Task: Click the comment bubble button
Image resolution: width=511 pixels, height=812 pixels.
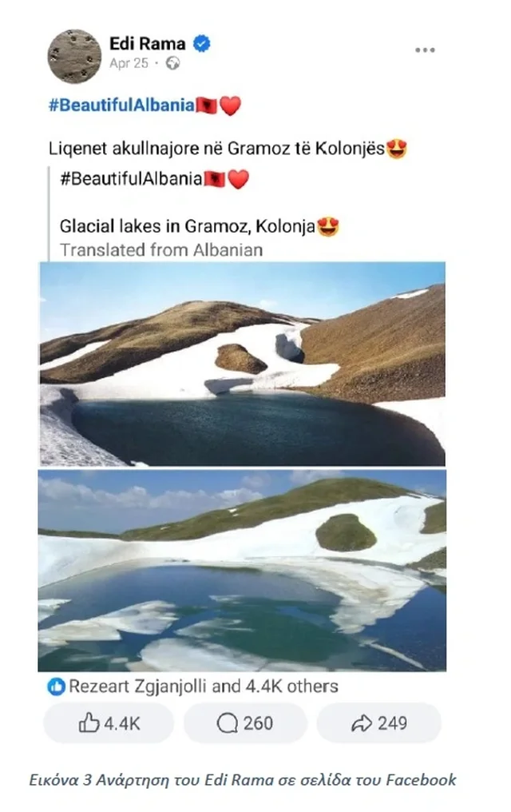Action: click(x=245, y=723)
